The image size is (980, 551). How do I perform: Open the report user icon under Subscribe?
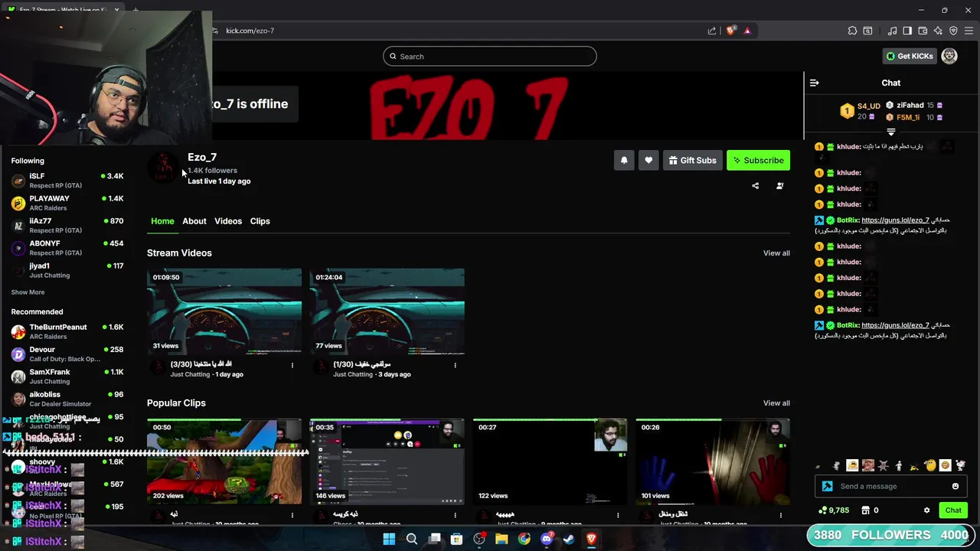[779, 185]
